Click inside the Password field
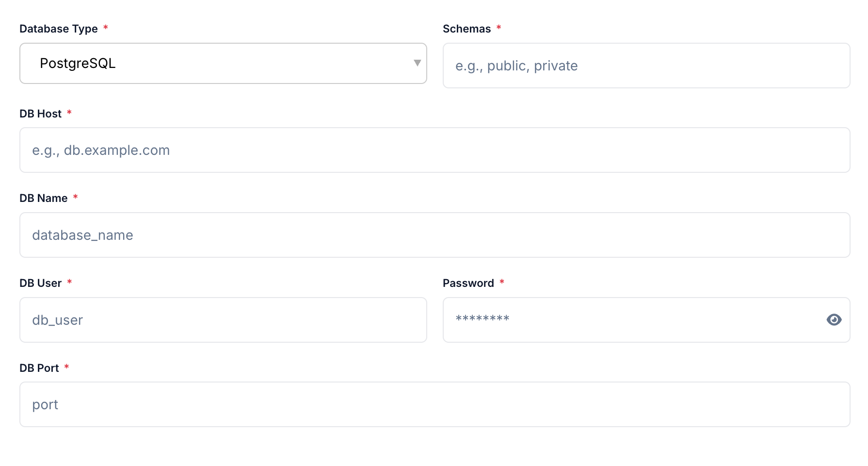This screenshot has height=466, width=868. click(630, 320)
